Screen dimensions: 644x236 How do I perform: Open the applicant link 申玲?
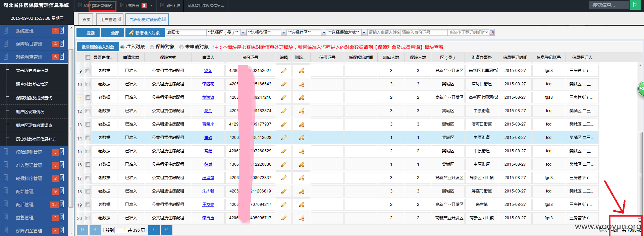(x=208, y=138)
